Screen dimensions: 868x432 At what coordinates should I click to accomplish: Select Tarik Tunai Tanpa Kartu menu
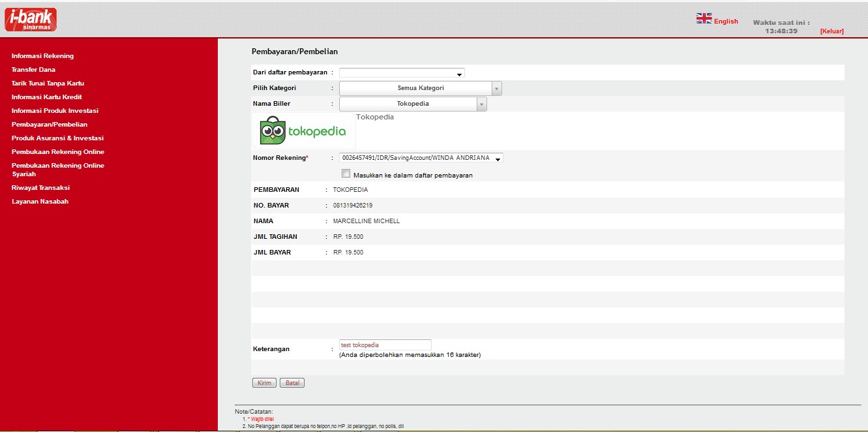click(48, 84)
